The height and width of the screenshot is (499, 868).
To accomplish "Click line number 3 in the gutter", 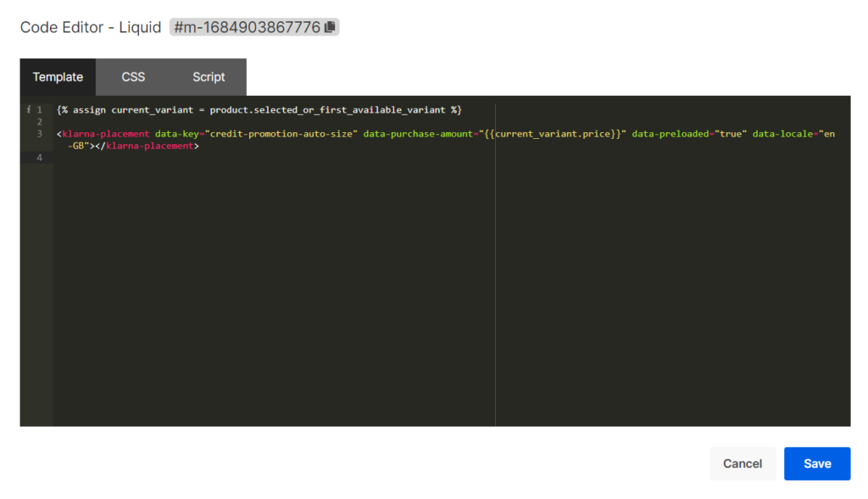I will pyautogui.click(x=39, y=134).
